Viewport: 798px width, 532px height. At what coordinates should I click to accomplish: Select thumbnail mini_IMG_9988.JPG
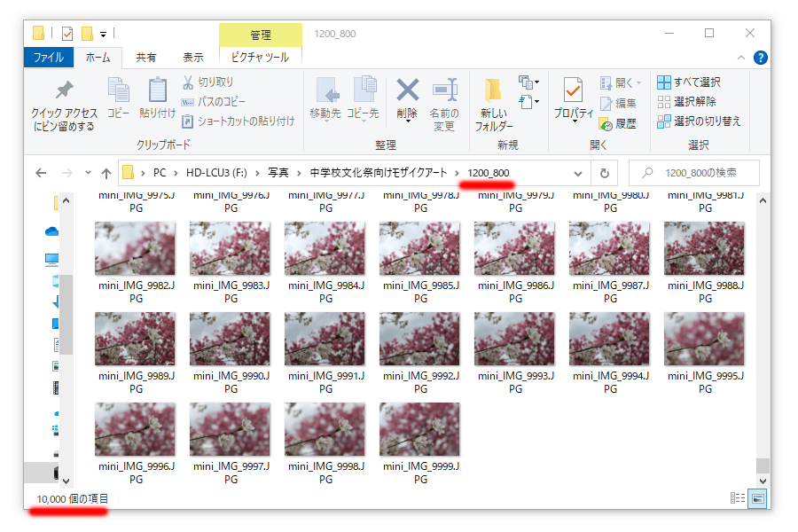pos(704,248)
